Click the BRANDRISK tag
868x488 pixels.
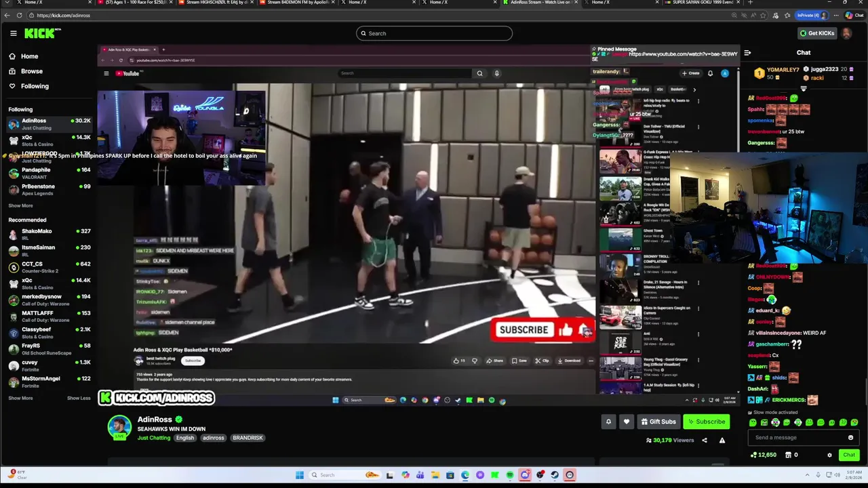point(248,438)
